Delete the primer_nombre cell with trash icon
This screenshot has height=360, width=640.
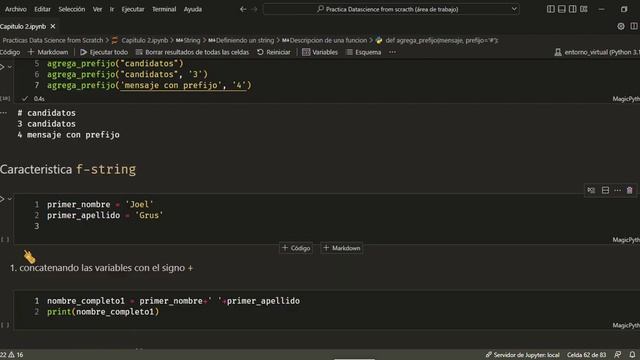pos(629,190)
